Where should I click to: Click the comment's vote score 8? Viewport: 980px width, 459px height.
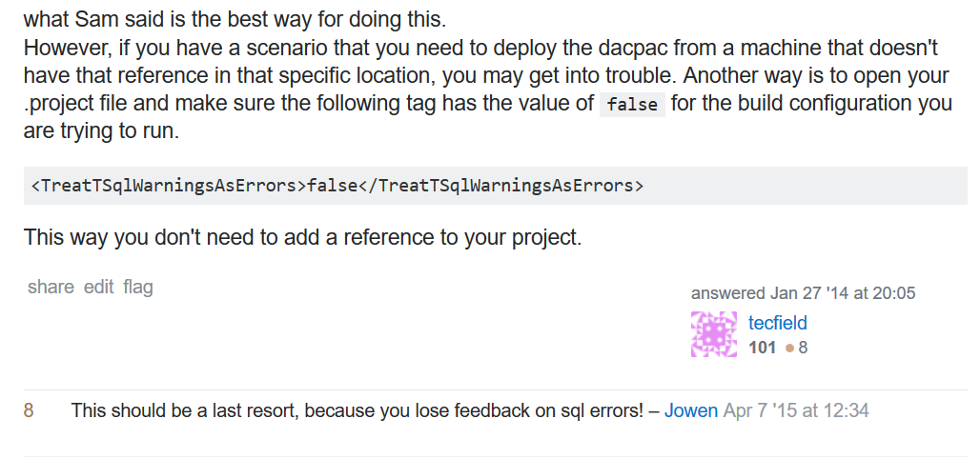point(29,411)
